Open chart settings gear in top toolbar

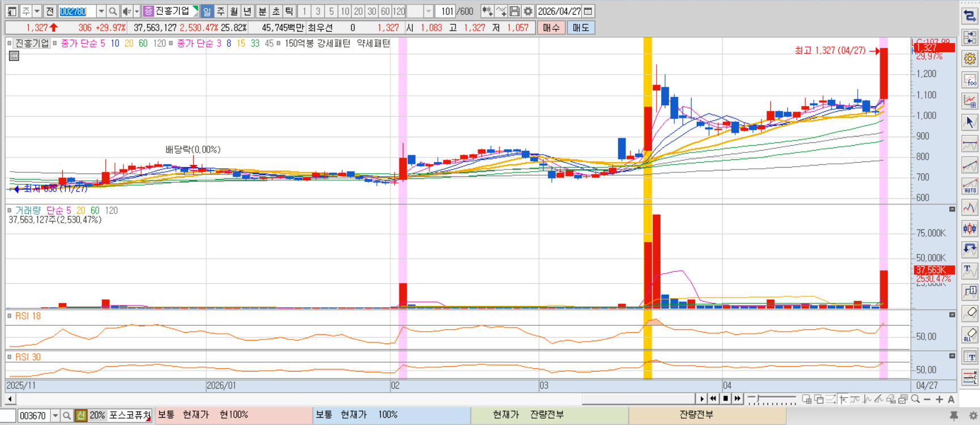click(x=528, y=11)
